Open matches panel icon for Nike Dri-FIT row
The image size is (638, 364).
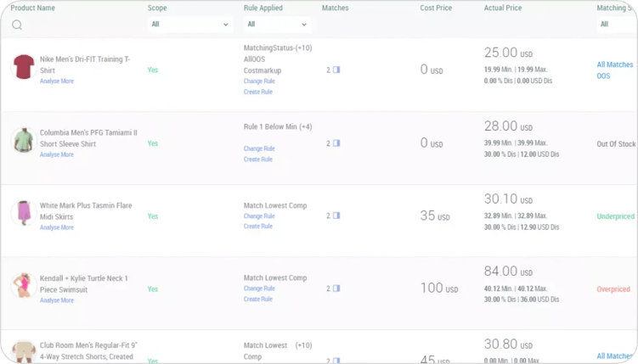coord(336,70)
